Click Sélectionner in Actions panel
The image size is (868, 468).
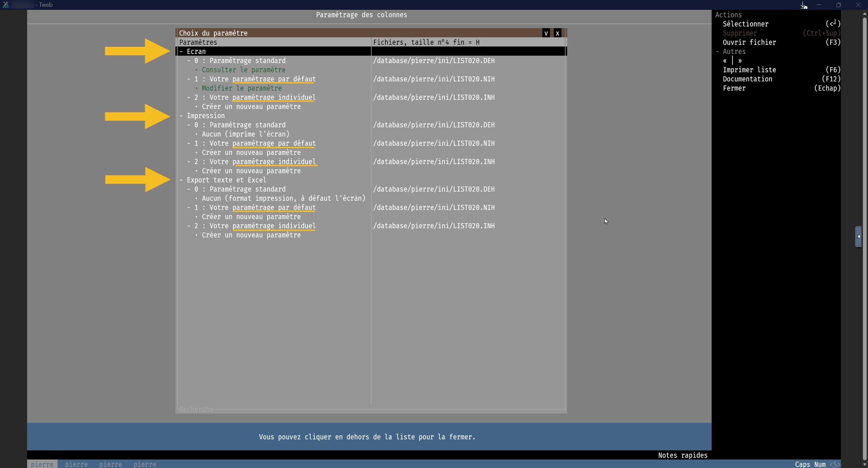(745, 24)
